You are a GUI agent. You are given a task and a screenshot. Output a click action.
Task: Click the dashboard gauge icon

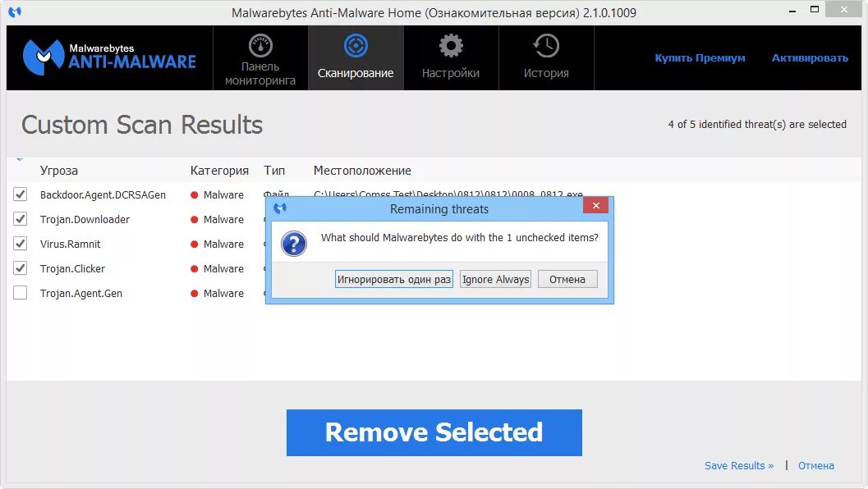coord(260,45)
